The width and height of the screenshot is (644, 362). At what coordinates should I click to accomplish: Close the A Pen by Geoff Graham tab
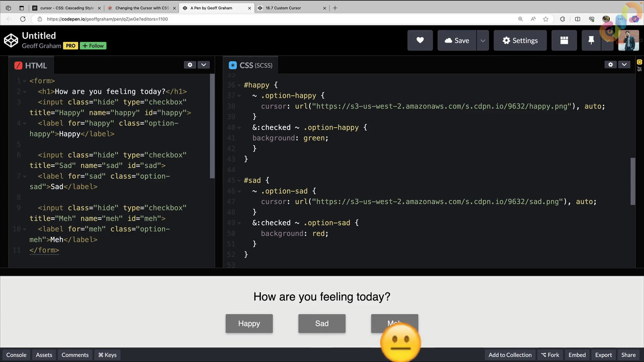point(250,8)
